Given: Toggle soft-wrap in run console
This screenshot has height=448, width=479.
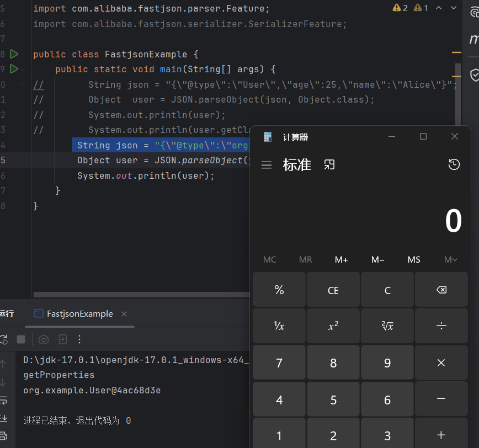Looking at the screenshot, I should coord(3,400).
